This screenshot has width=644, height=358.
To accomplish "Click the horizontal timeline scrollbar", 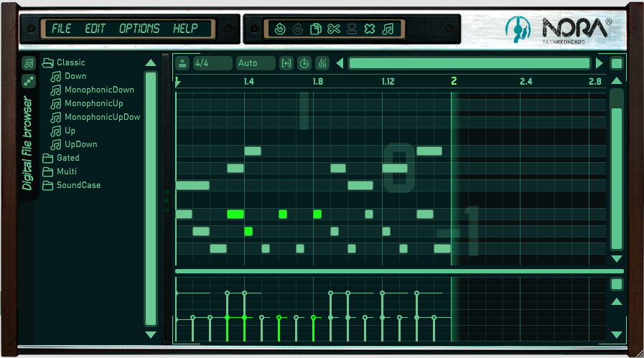I will 469,63.
